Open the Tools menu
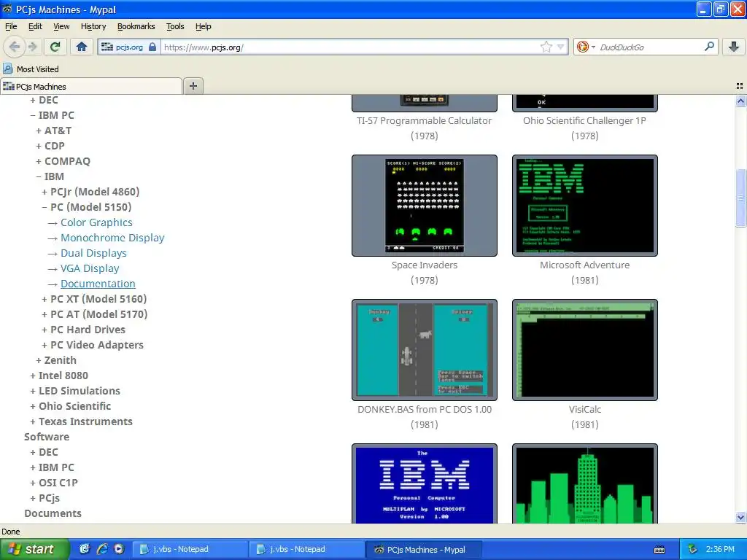The image size is (747, 560). pyautogui.click(x=175, y=26)
